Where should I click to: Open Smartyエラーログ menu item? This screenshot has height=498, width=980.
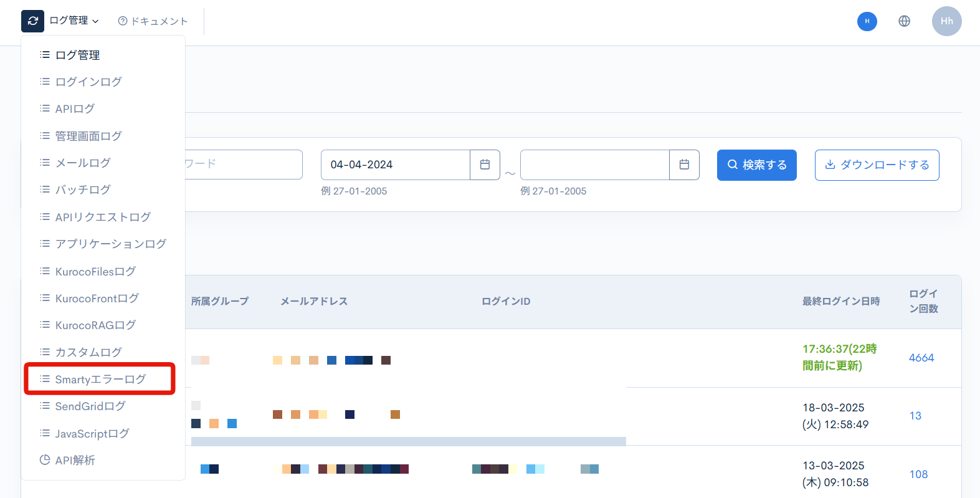(100, 379)
